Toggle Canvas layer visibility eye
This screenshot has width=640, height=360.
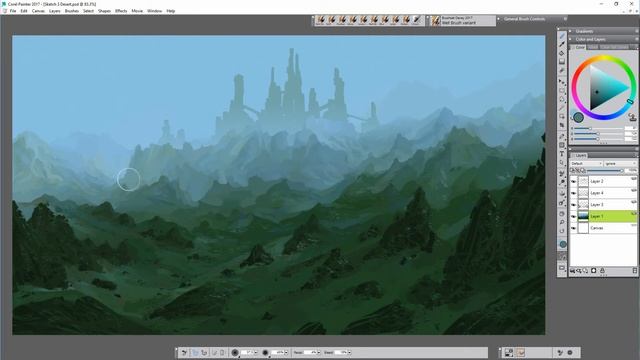573,228
